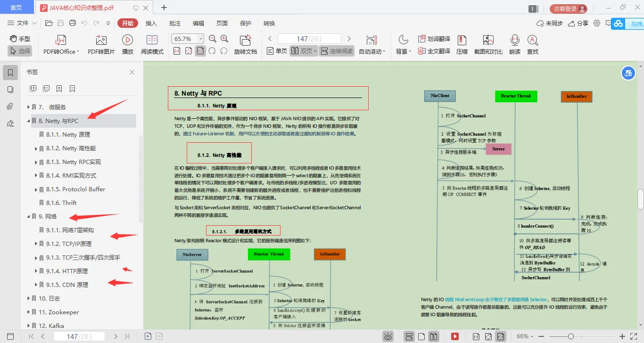Image resolution: width=644 pixels, height=343 pixels.
Task: Click the actual size 1:1 toolbar icon
Action: pos(177,51)
